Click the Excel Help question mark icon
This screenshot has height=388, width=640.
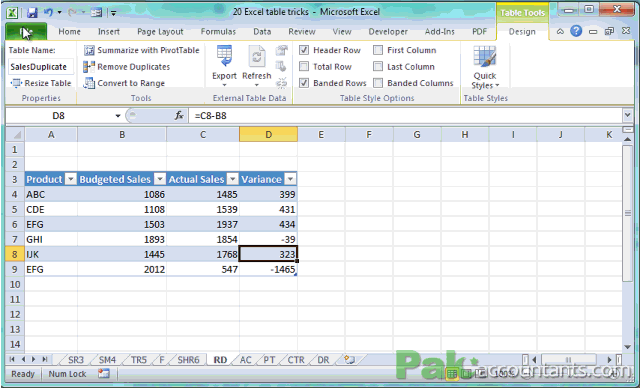point(576,31)
